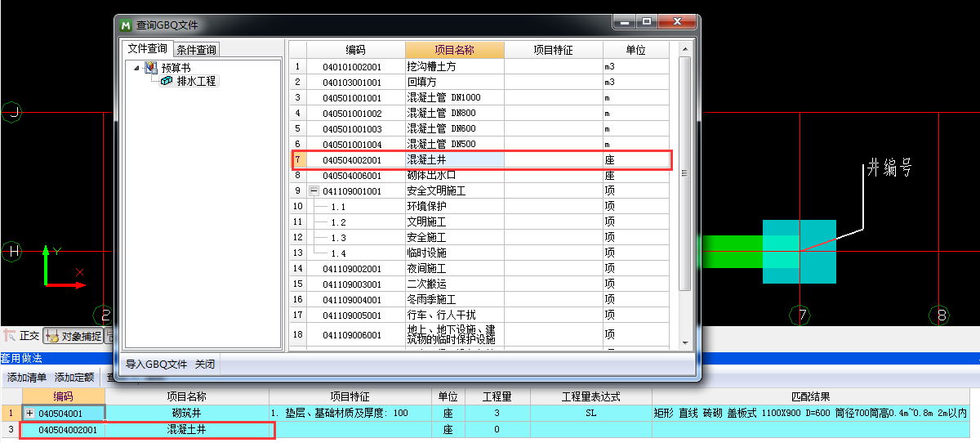Collapse the 安全文明施工 row group
The width and height of the screenshot is (980, 443).
click(313, 190)
